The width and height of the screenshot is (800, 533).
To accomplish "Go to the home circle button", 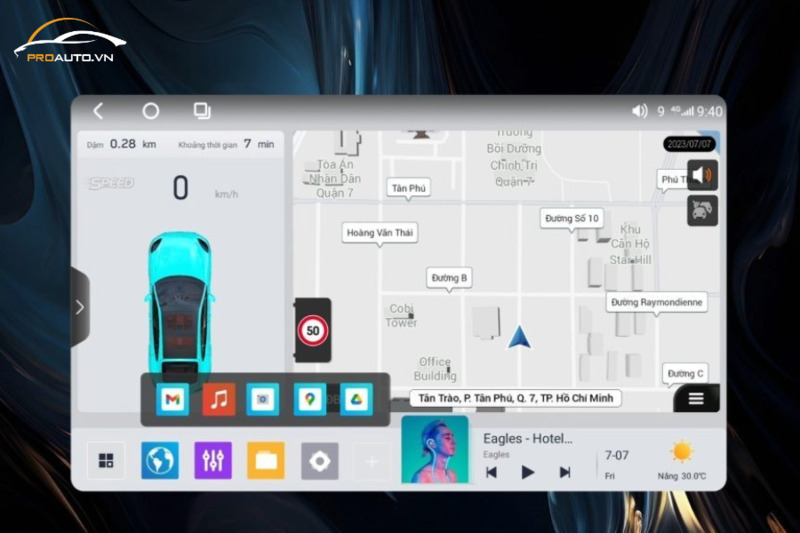I will (151, 111).
